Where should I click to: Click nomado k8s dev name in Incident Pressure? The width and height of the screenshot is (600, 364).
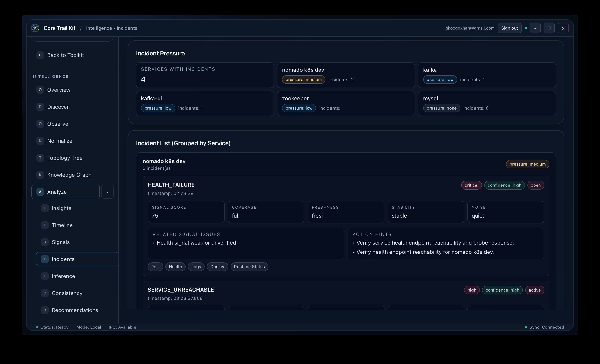coord(303,70)
